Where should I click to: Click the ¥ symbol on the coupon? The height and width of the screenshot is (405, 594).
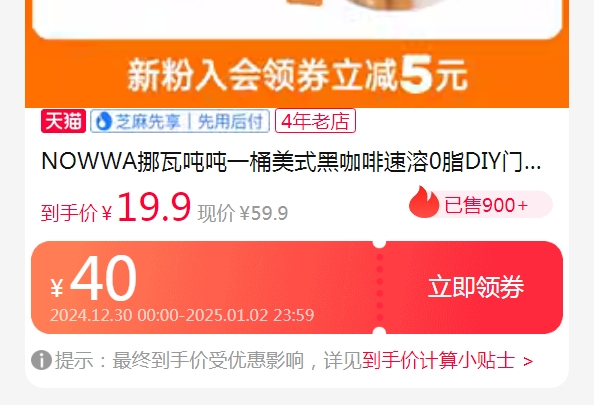point(57,288)
